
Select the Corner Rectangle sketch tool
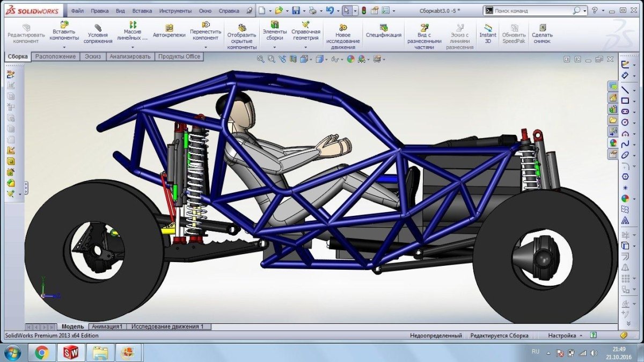pyautogui.click(x=626, y=100)
